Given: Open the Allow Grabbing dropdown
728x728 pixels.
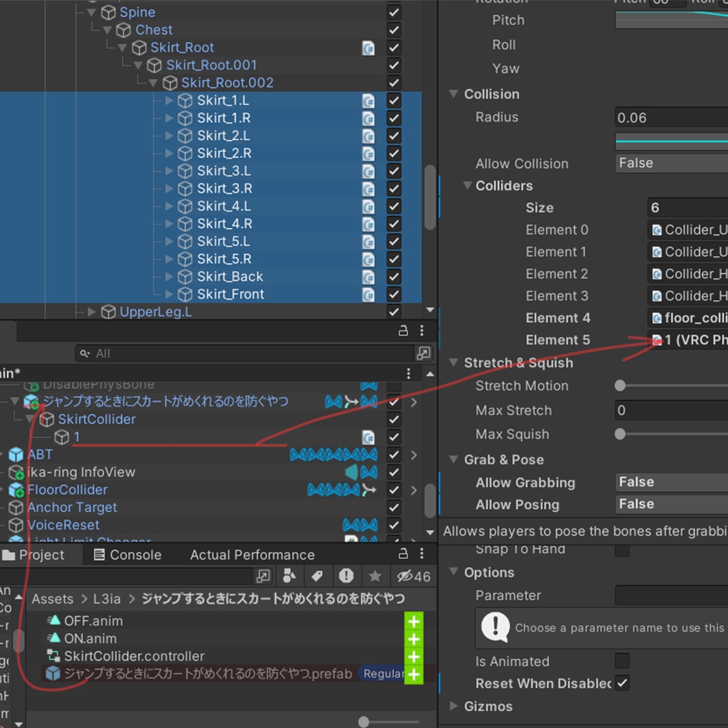Looking at the screenshot, I should [x=671, y=483].
